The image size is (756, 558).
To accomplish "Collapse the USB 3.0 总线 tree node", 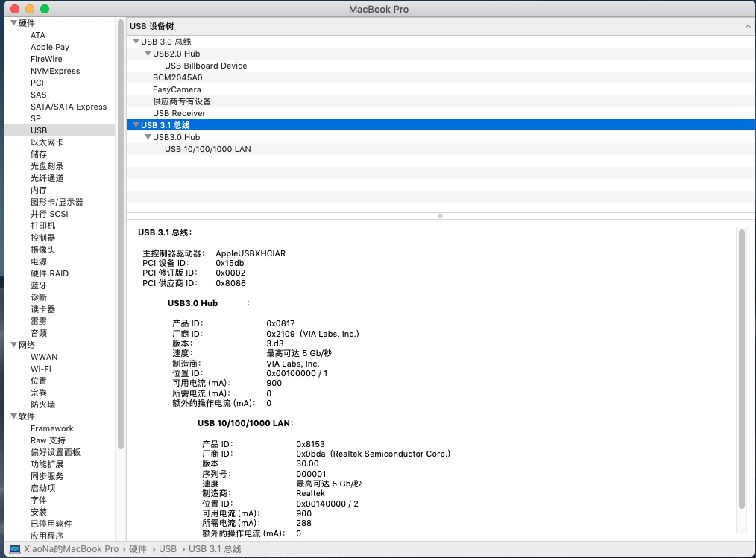I will (136, 42).
